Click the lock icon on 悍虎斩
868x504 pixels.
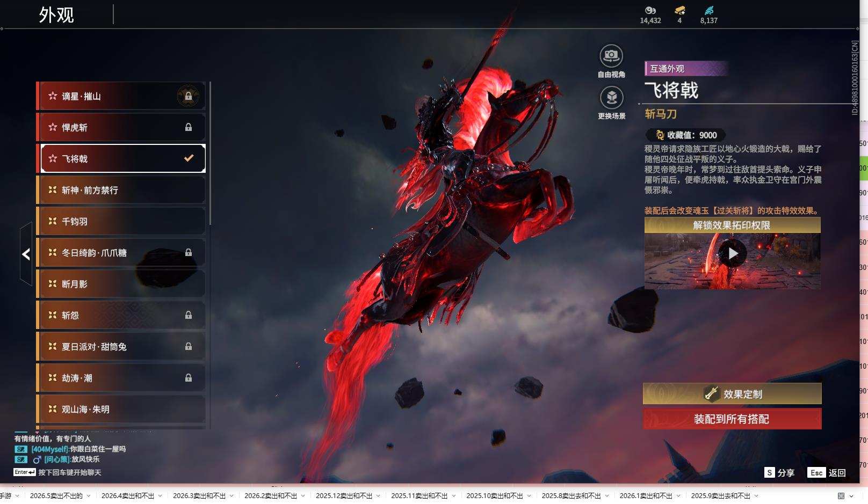click(189, 127)
